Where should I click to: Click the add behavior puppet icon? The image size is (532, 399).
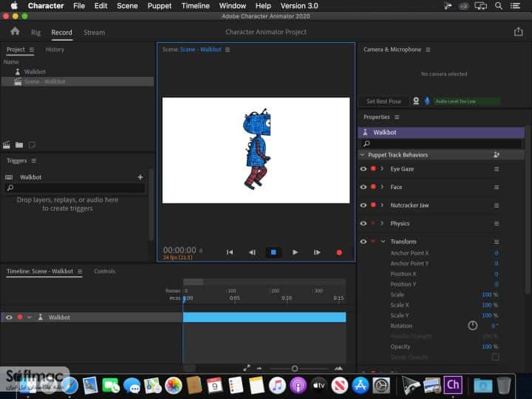(x=496, y=155)
